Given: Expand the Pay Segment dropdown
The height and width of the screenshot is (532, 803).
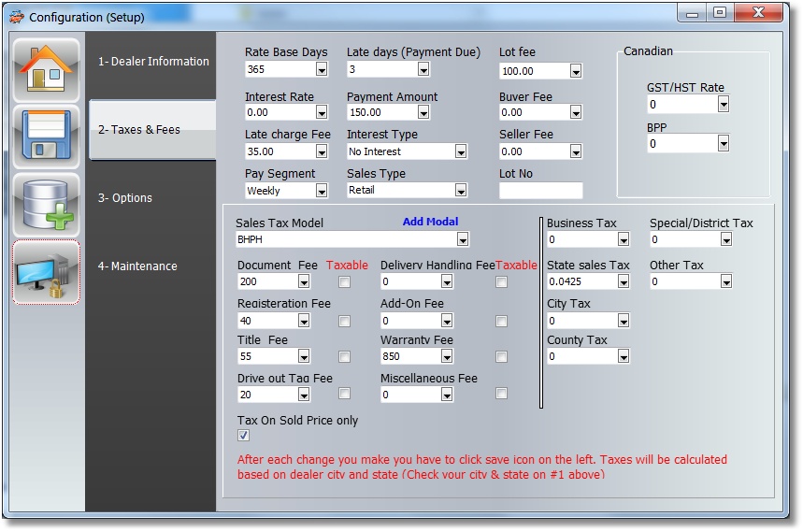Looking at the screenshot, I should tap(322, 191).
